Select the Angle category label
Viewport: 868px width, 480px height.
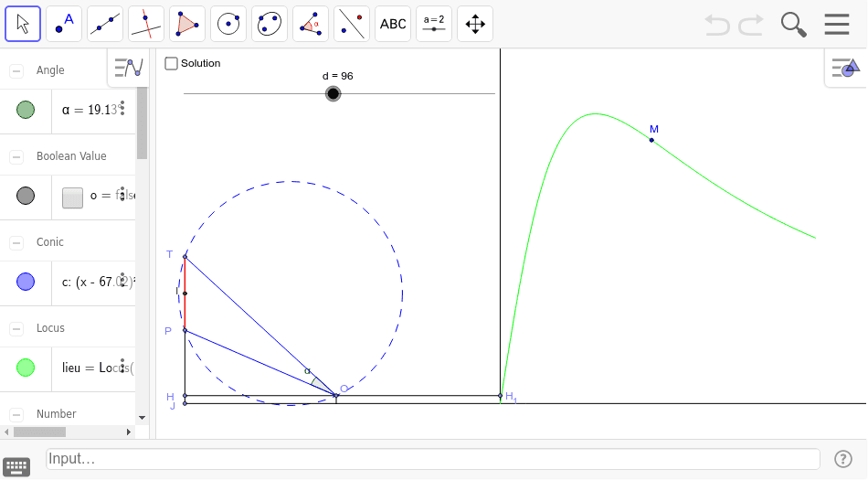coord(50,70)
